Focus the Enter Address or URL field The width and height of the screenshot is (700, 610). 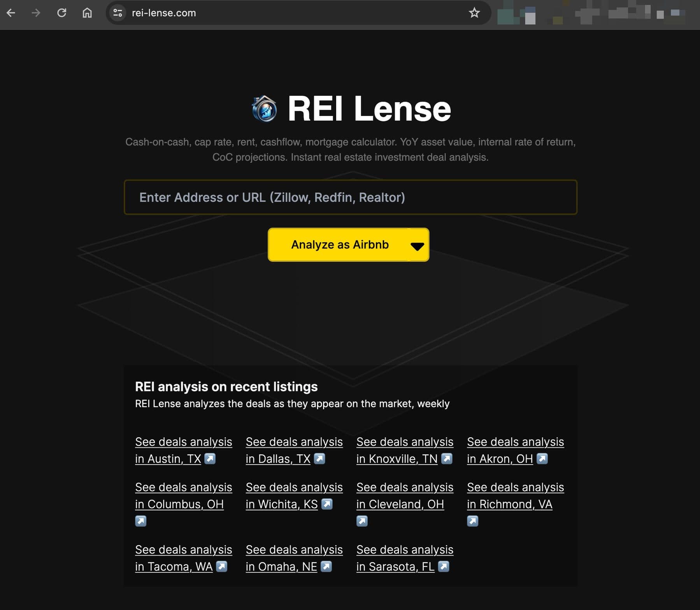click(x=350, y=197)
